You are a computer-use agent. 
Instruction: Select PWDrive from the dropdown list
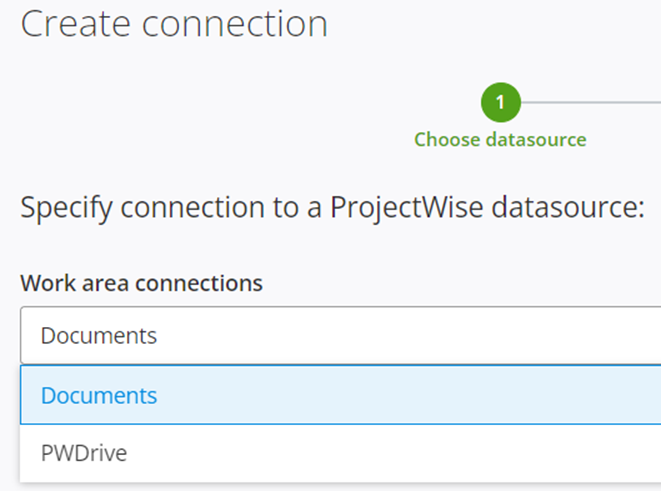point(341,453)
